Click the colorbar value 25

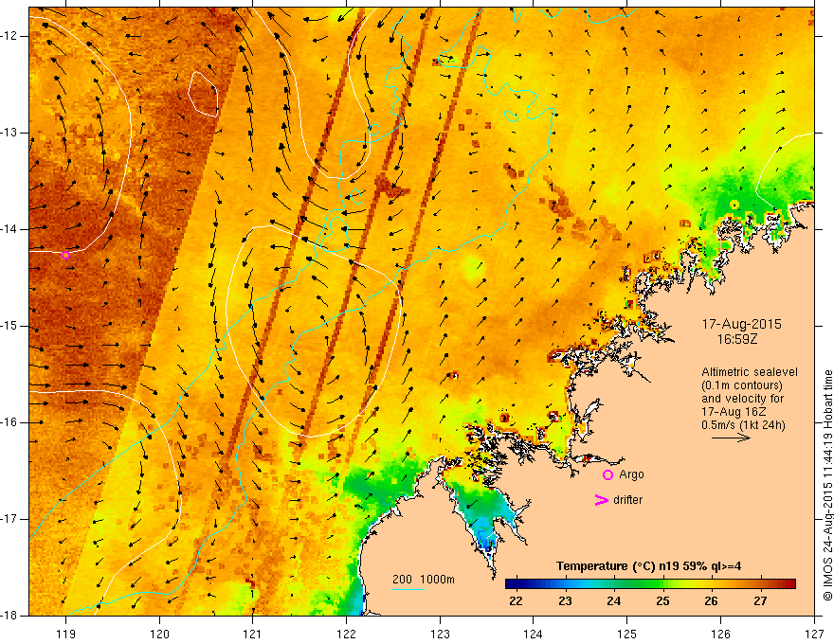[662, 601]
